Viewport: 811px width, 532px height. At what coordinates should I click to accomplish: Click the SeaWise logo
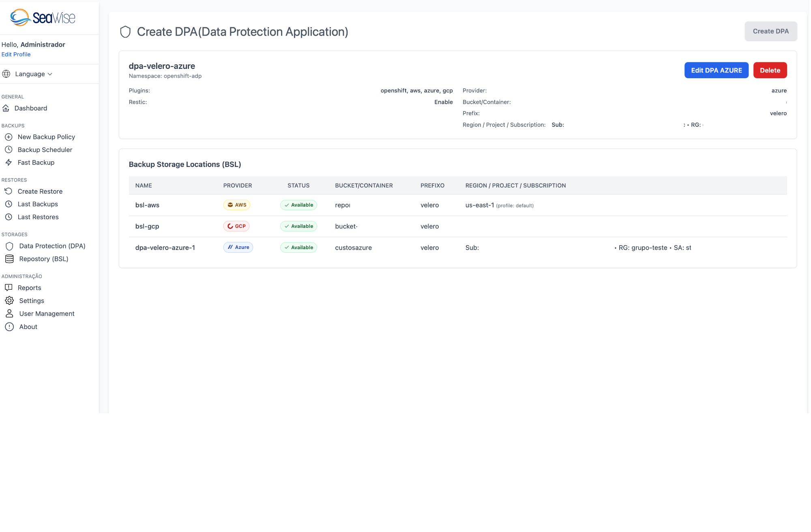pos(43,17)
